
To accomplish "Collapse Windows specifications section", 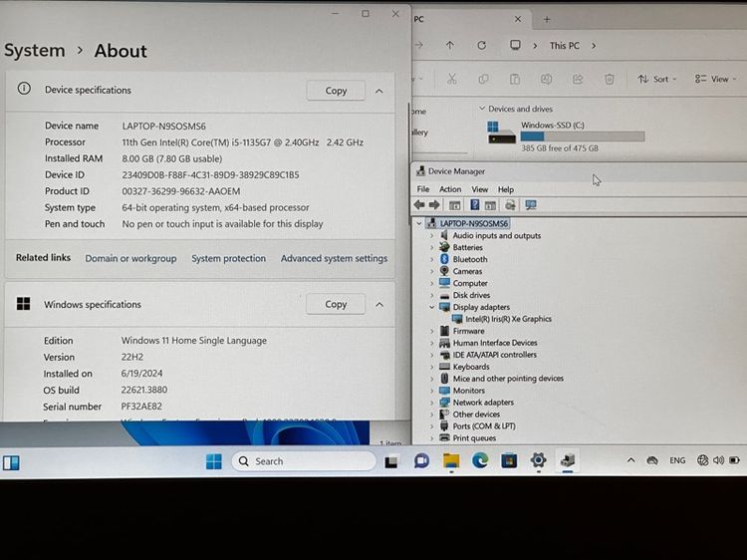I will (379, 305).
